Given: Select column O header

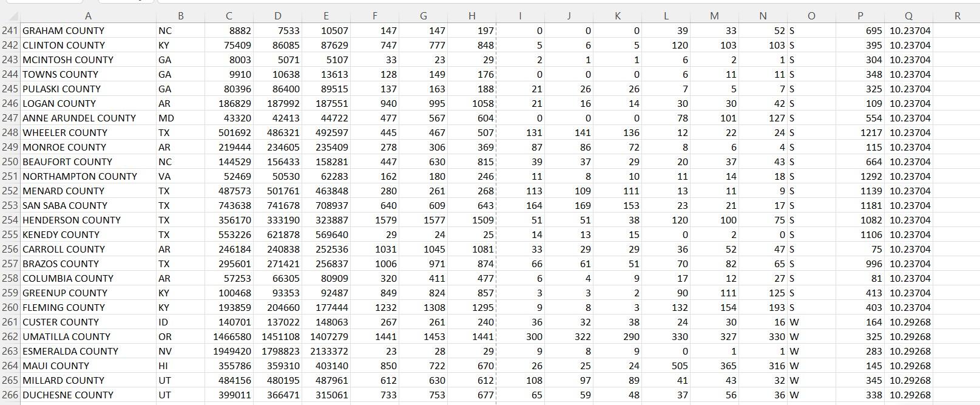Looking at the screenshot, I should coord(811,16).
